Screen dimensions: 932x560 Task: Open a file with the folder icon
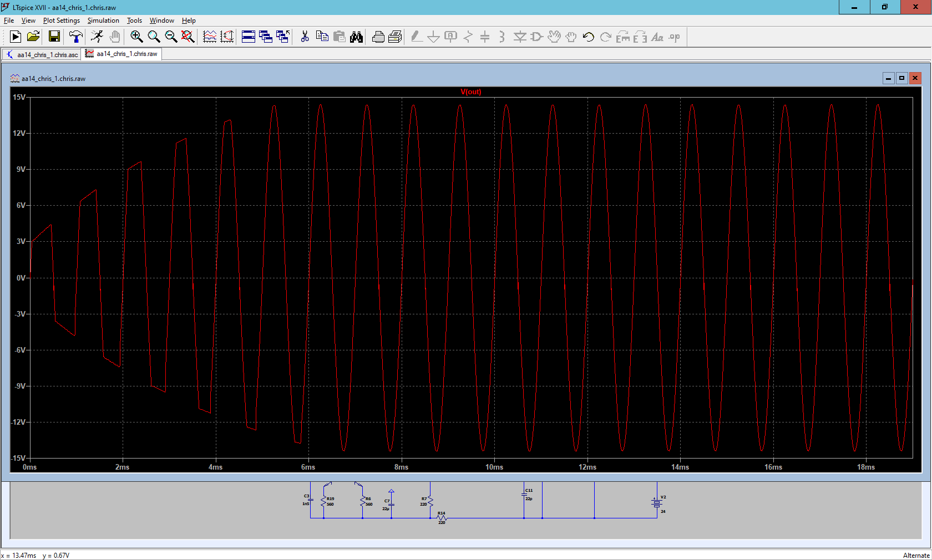tap(33, 37)
